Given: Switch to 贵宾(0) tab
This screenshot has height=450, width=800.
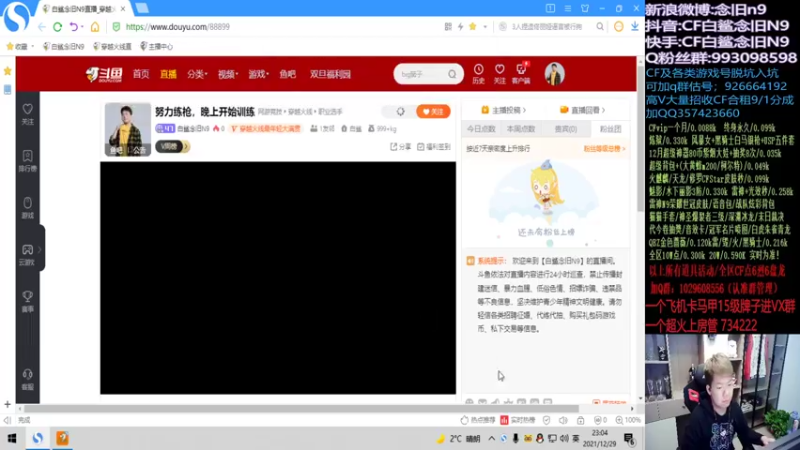Looking at the screenshot, I should (565, 129).
